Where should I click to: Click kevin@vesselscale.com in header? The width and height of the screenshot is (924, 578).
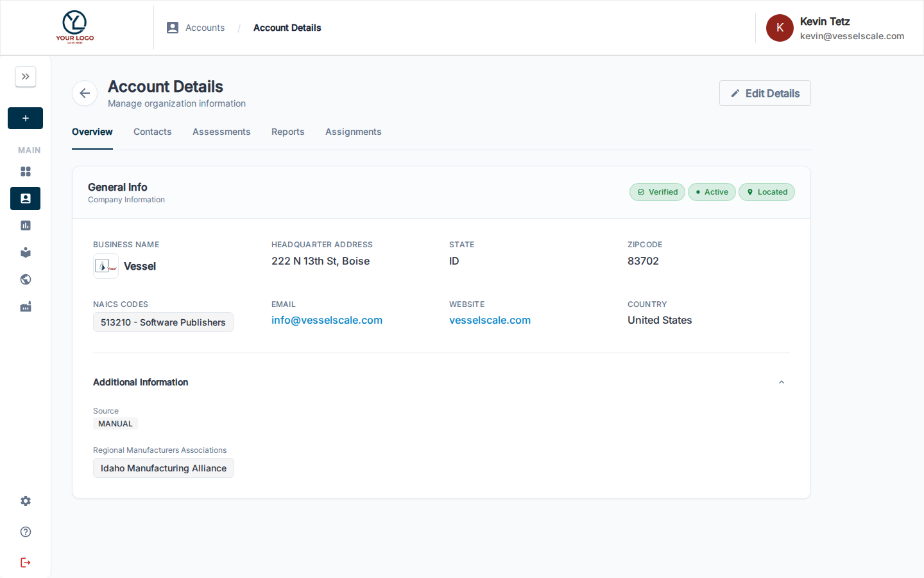[852, 36]
